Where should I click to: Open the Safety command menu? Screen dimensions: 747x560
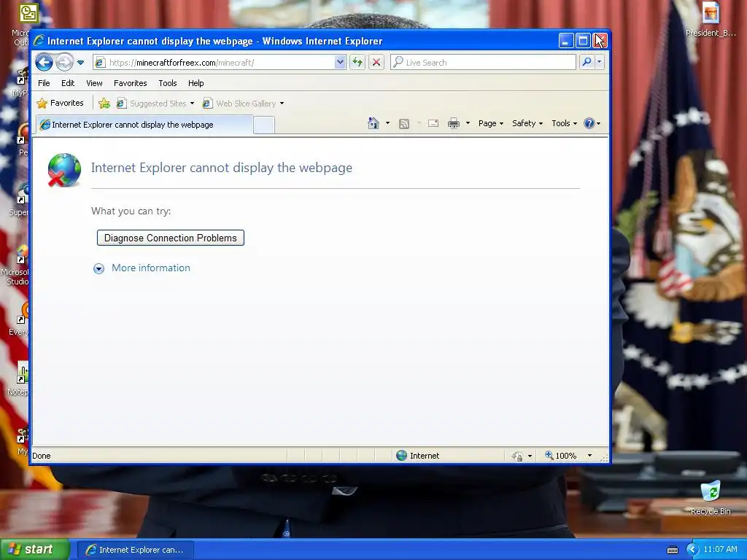click(527, 123)
